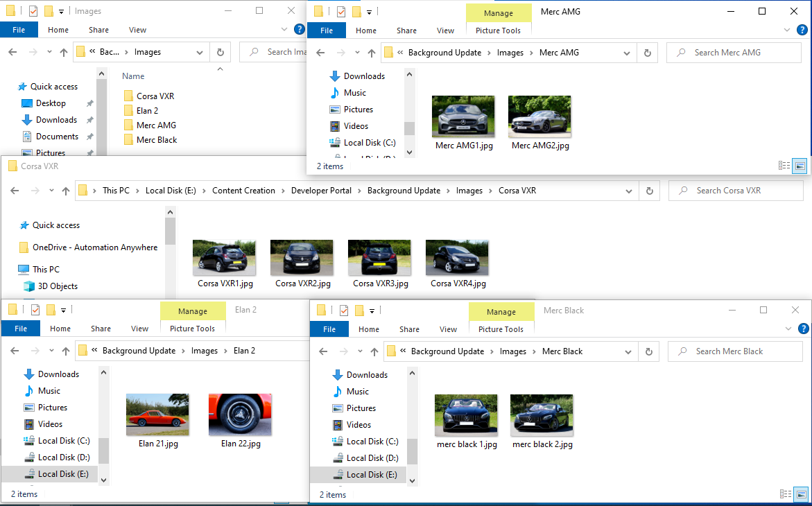
Task: Expand ribbon chevron in Images window
Action: 284,30
